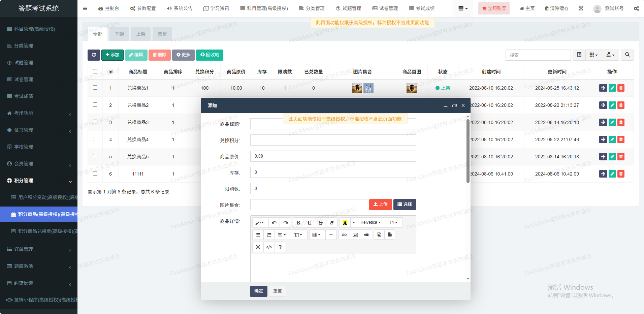Click the refresh icon above the table
The image size is (644, 314).
click(x=94, y=55)
